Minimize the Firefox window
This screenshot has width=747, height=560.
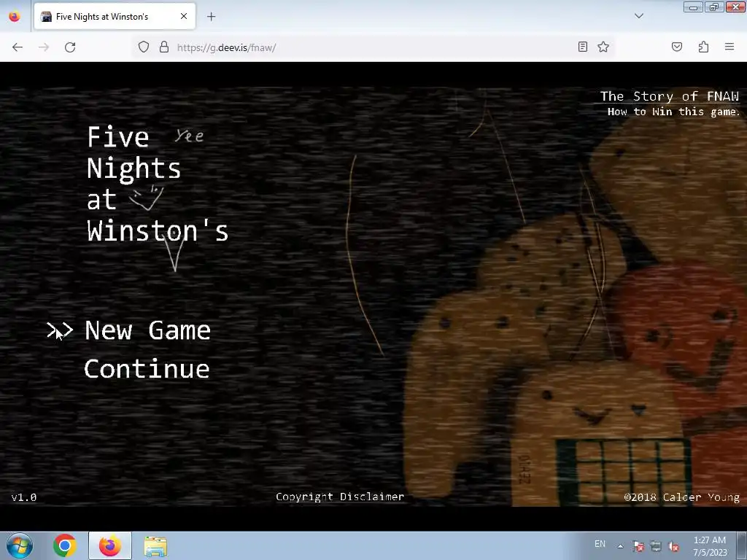(693, 7)
